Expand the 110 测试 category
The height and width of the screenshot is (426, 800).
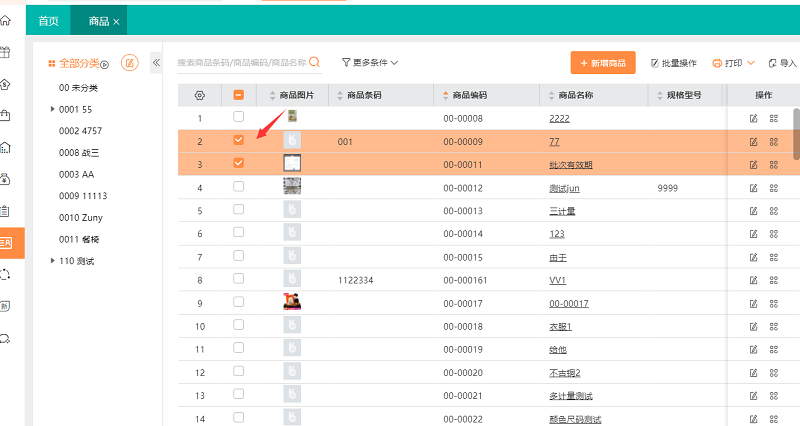click(x=53, y=261)
